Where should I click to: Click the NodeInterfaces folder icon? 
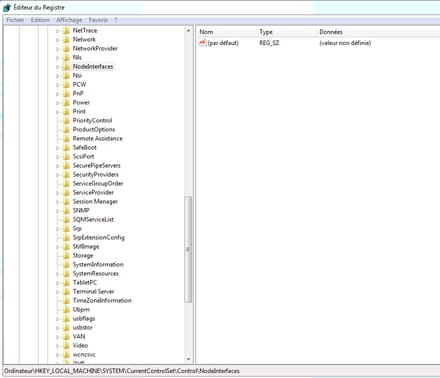coord(66,66)
